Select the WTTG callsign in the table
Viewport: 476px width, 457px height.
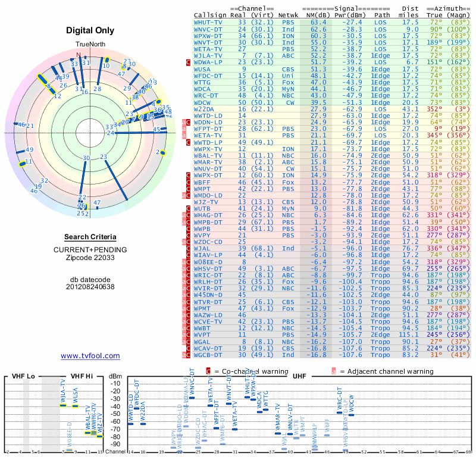[202, 83]
